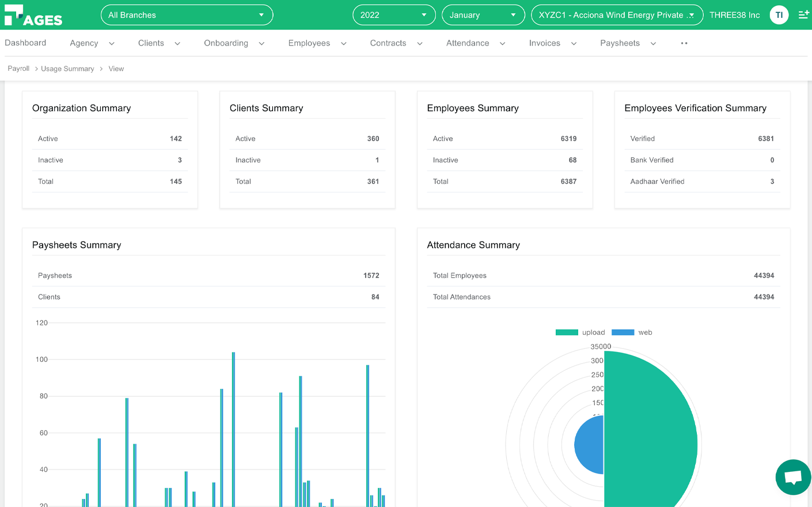812x507 pixels.
Task: Open the All Branches dropdown
Action: [187, 15]
